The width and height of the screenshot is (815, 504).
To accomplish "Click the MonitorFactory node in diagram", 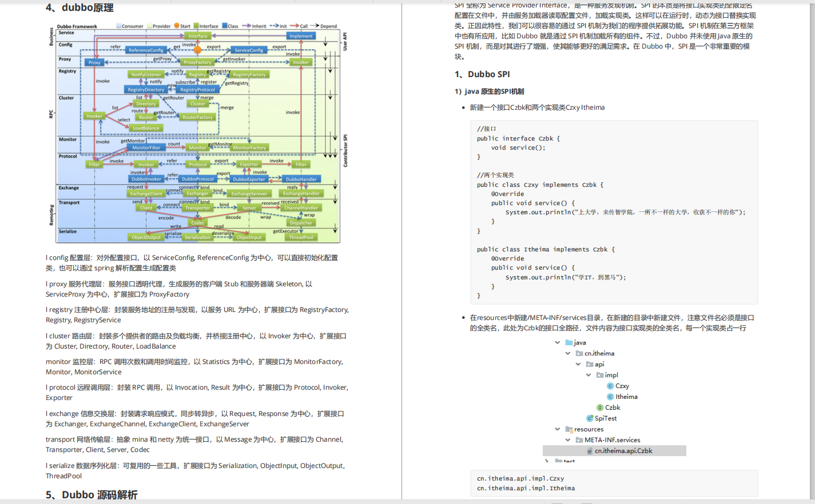I will tap(249, 148).
